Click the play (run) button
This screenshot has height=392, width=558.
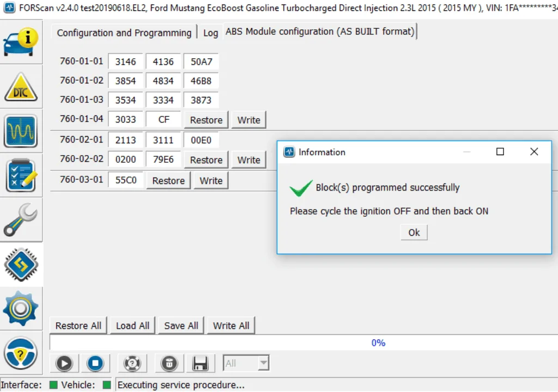point(64,363)
